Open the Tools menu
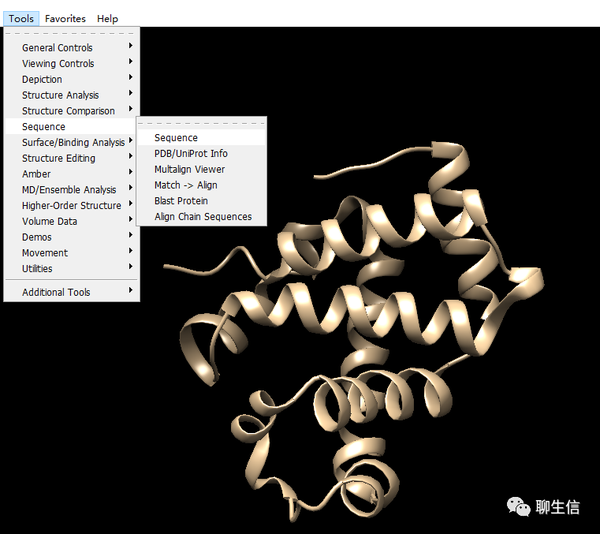Screen dimensions: 600x534 (21, 18)
